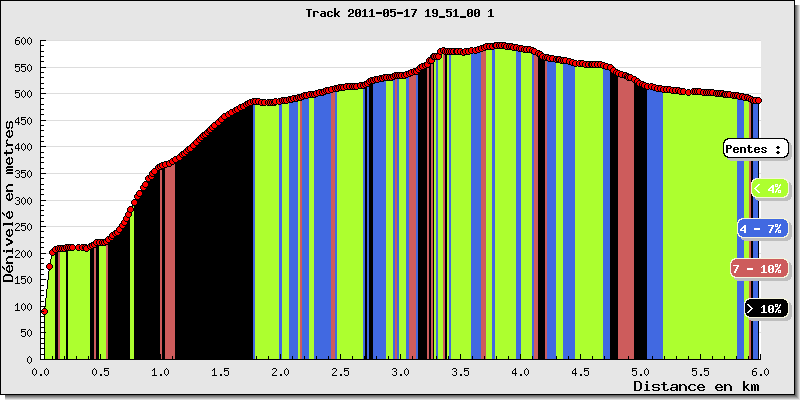Click the '1.0' x-axis tick label
The image size is (800, 400).
(161, 371)
